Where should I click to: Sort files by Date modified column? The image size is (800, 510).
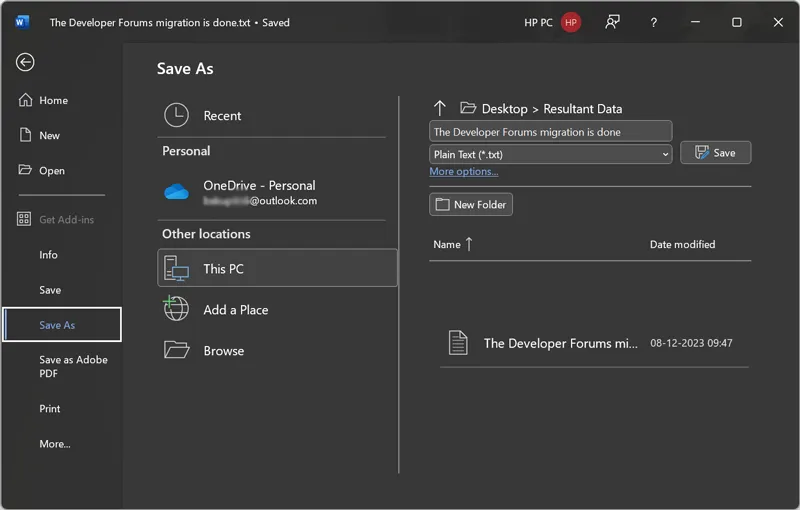click(682, 244)
